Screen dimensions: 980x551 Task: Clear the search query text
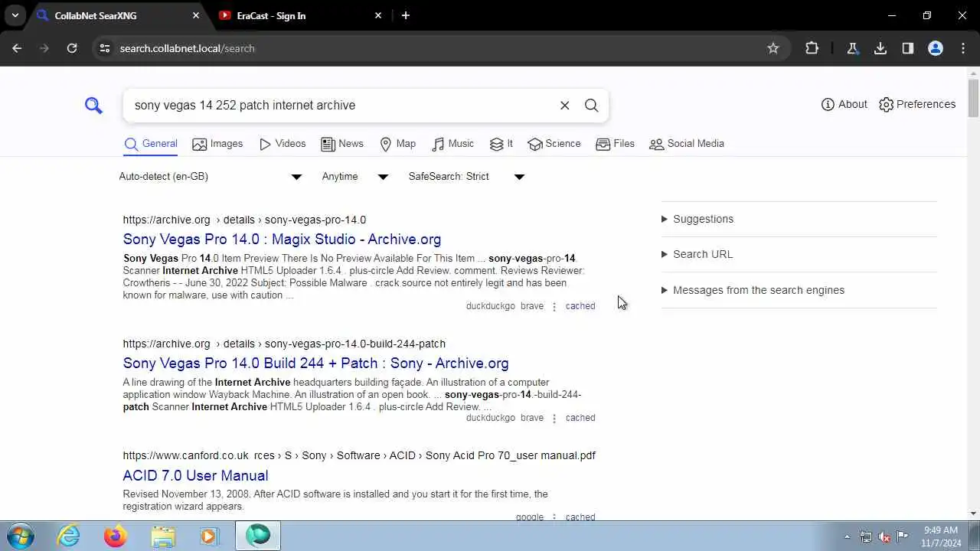(x=565, y=106)
